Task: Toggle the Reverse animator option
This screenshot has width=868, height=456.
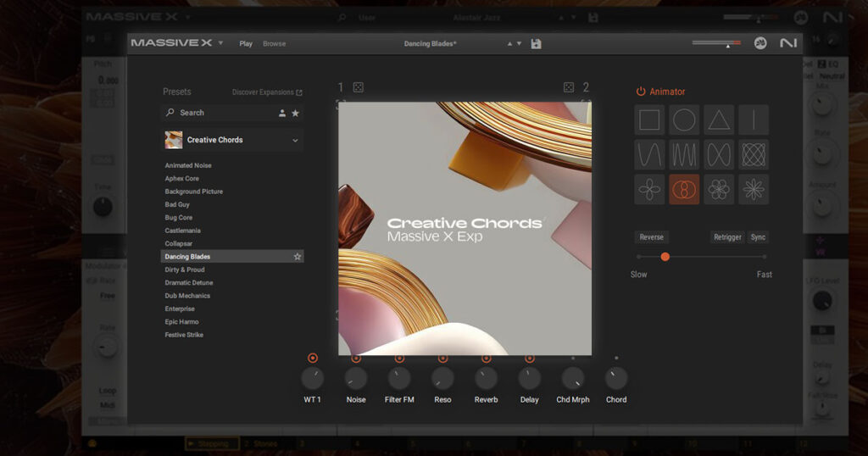Action: 651,236
